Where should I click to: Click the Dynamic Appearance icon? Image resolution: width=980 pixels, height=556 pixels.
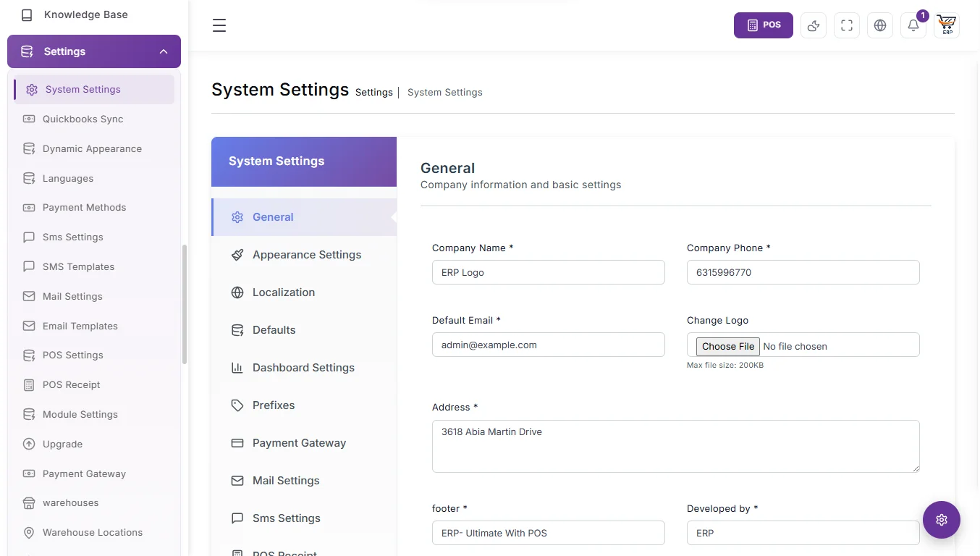[x=29, y=148]
